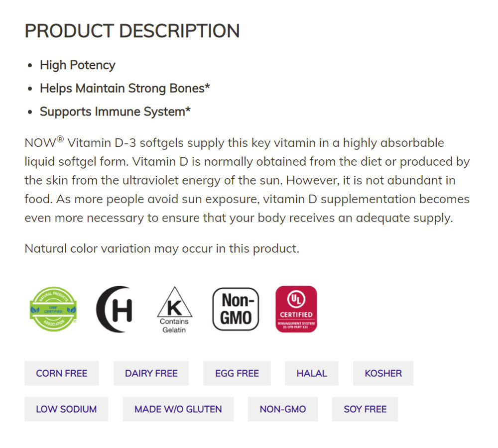This screenshot has height=448, width=498.
Task: Click the red UL Certified badge
Action: (x=296, y=309)
